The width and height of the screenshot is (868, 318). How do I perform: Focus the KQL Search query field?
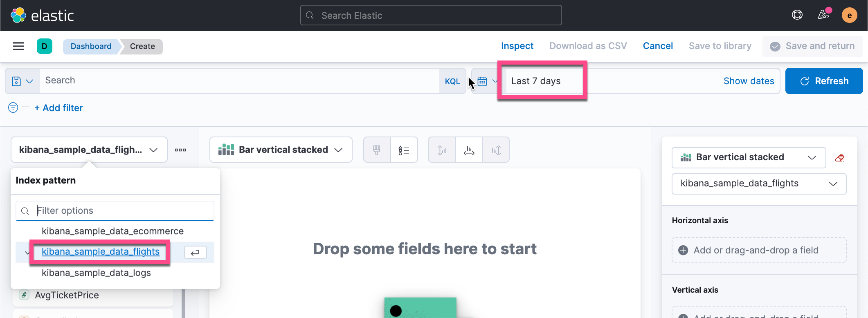click(x=239, y=81)
